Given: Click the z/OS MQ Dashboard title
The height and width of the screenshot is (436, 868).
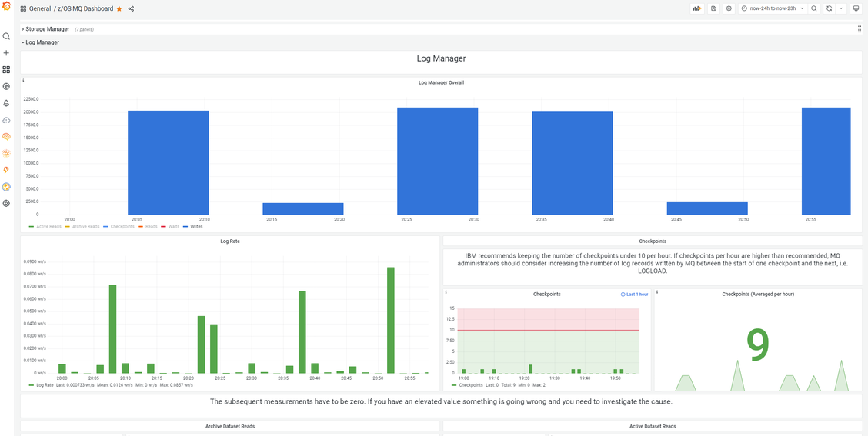Looking at the screenshot, I should 86,9.
